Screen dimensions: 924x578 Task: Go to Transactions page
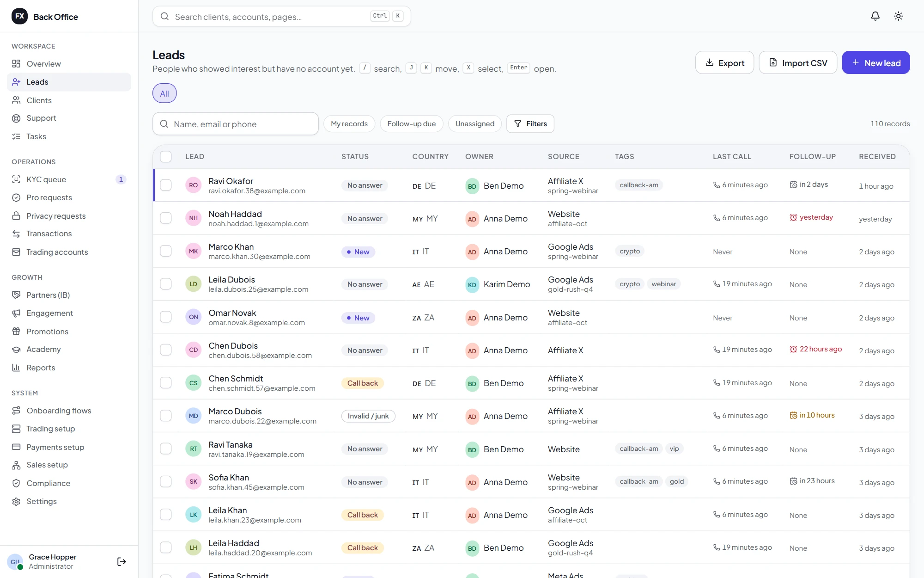coord(69,234)
